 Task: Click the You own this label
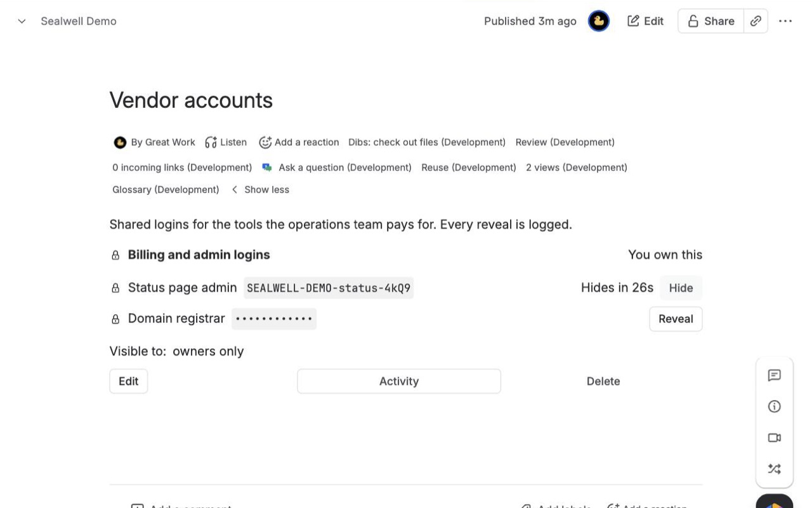(665, 255)
